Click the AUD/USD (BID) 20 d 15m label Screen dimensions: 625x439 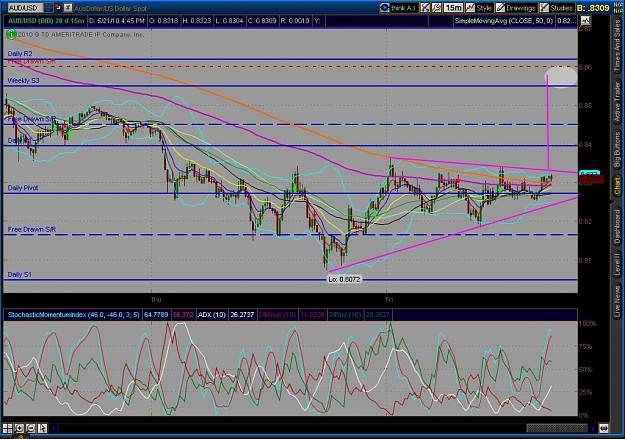pyautogui.click(x=47, y=21)
